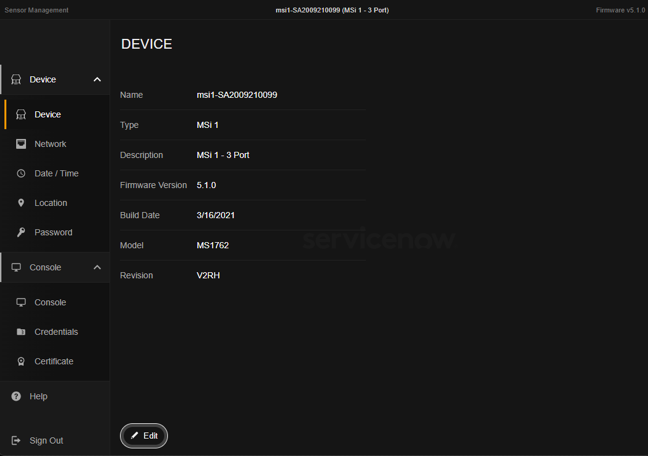The width and height of the screenshot is (648, 456).
Task: Click the pencil icon in Edit button
Action: pos(134,435)
